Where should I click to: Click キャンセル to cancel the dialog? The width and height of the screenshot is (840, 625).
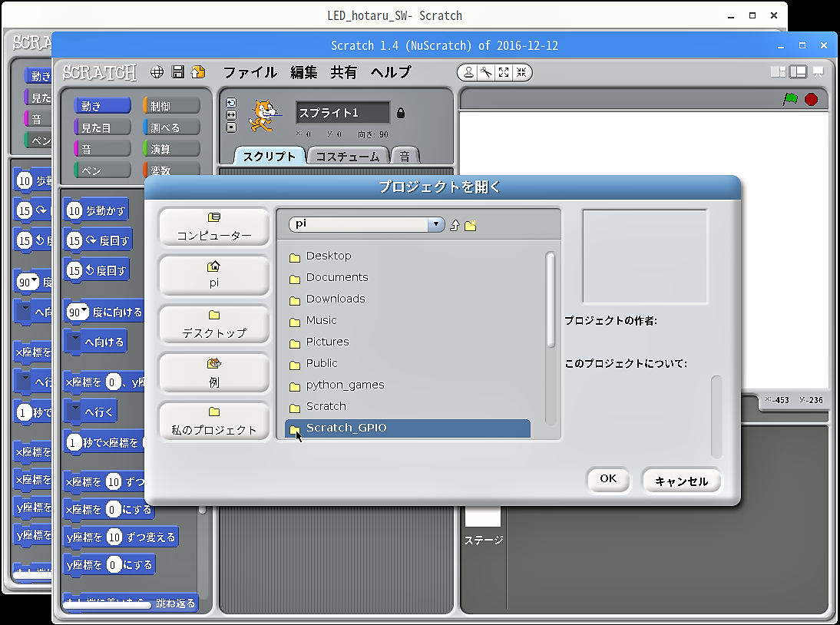681,481
